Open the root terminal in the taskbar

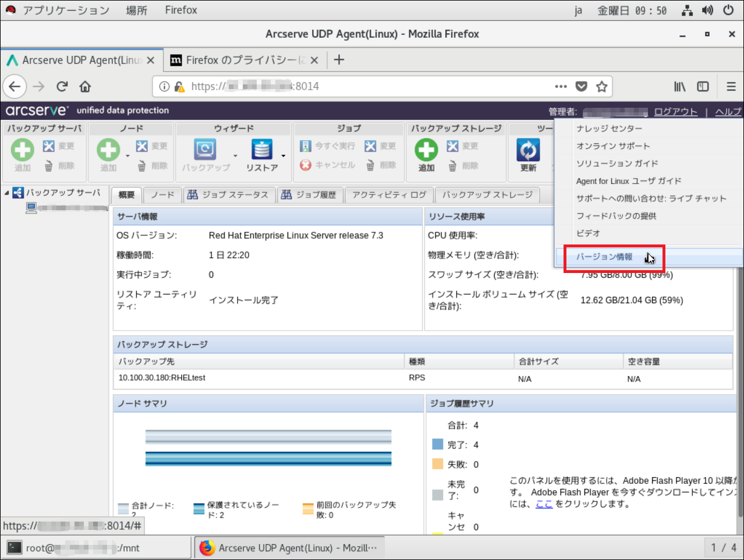coord(97,548)
